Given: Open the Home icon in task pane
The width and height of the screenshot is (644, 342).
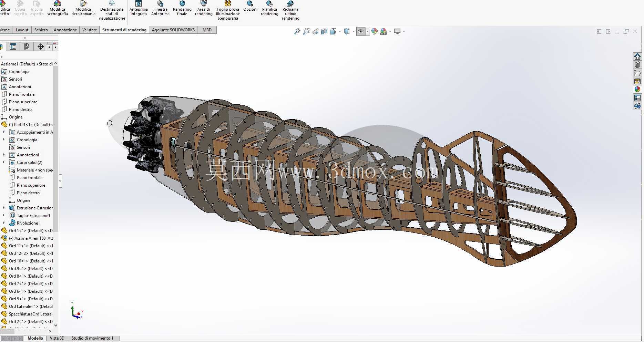Looking at the screenshot, I should [637, 56].
